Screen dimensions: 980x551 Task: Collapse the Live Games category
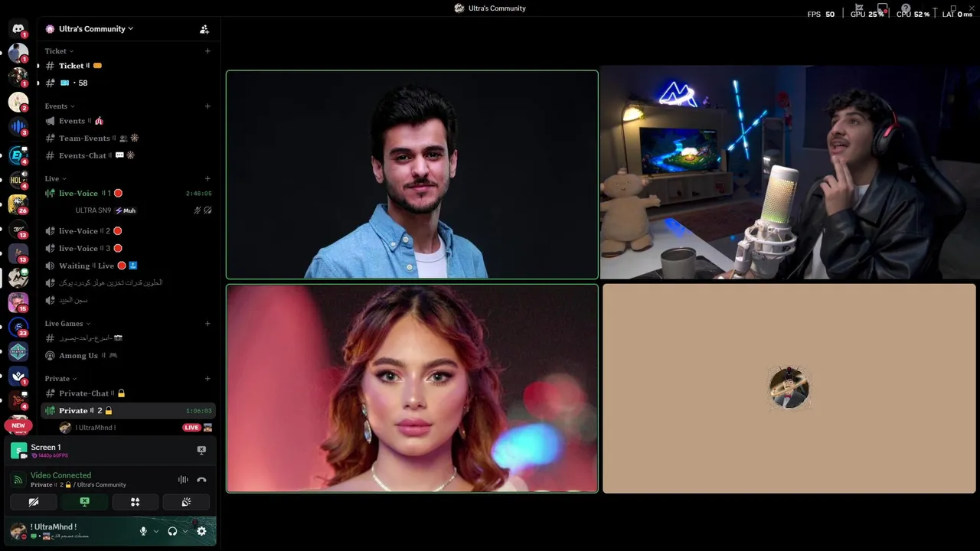[x=67, y=324]
